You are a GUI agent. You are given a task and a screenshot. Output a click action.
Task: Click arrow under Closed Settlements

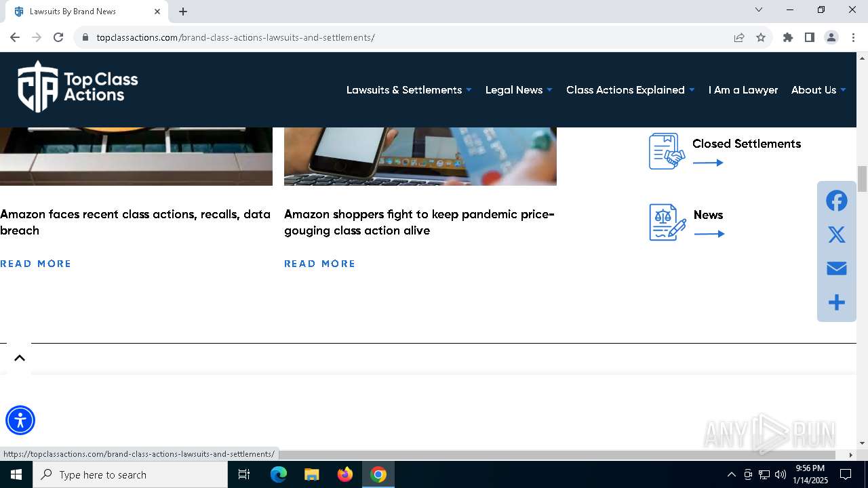(x=708, y=163)
